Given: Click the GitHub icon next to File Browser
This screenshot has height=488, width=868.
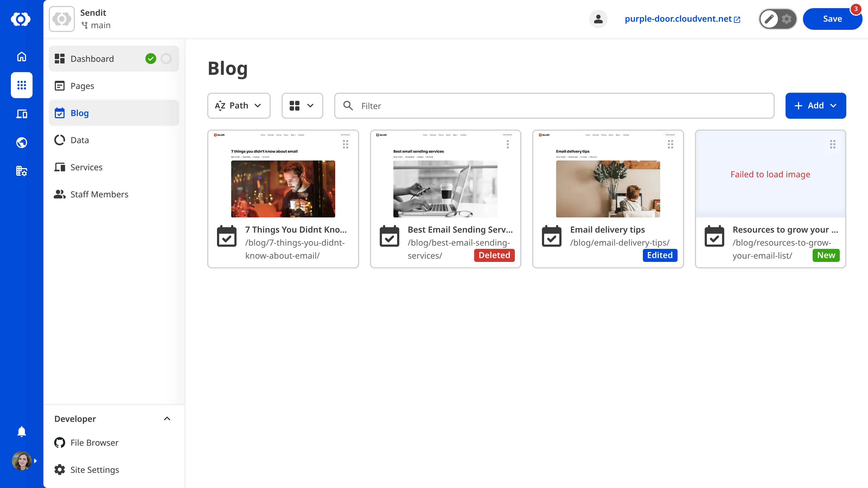Looking at the screenshot, I should coord(60,442).
